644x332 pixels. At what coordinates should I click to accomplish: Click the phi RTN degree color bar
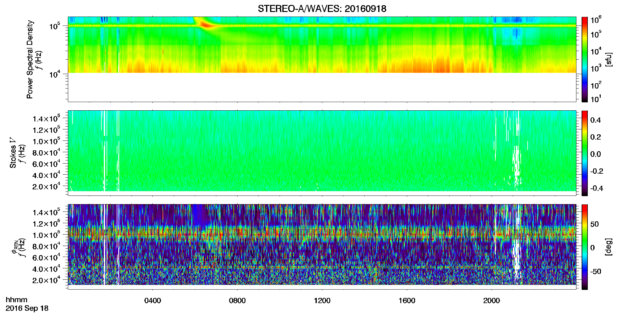[x=584, y=247]
